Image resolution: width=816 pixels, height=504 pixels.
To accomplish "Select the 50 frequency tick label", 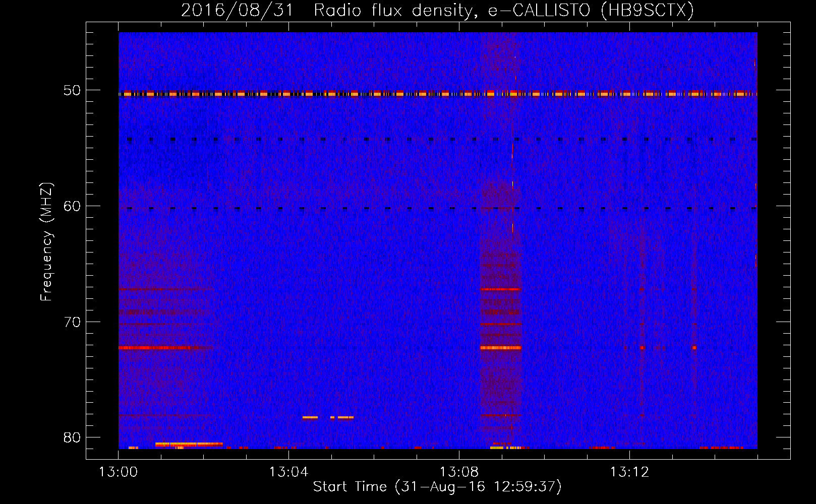I will [x=72, y=91].
